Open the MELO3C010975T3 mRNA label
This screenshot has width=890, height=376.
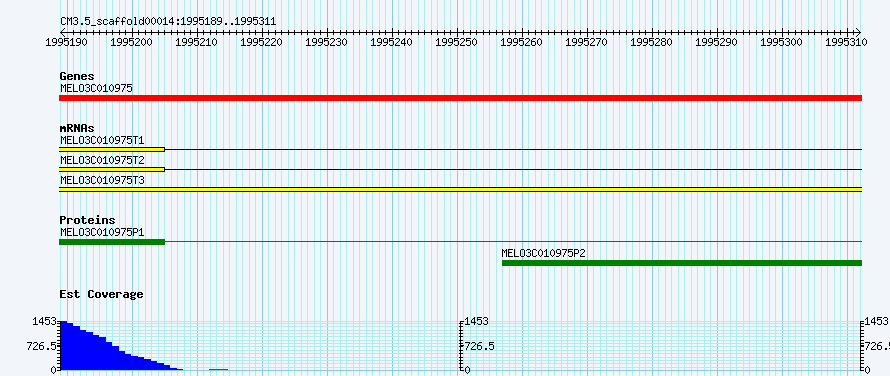[x=103, y=180]
